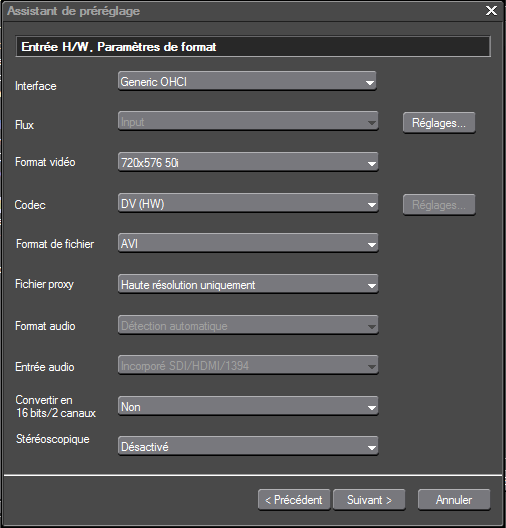Close the Assistant de préréglage dialog

click(491, 11)
